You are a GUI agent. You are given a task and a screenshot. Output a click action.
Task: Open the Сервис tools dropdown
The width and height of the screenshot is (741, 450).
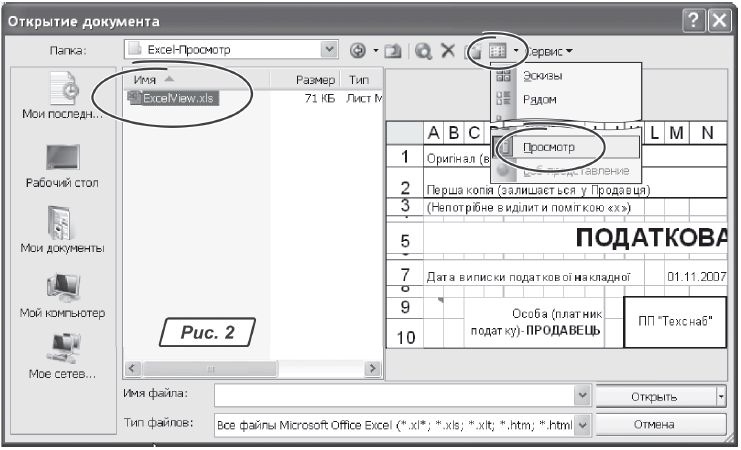click(x=550, y=49)
